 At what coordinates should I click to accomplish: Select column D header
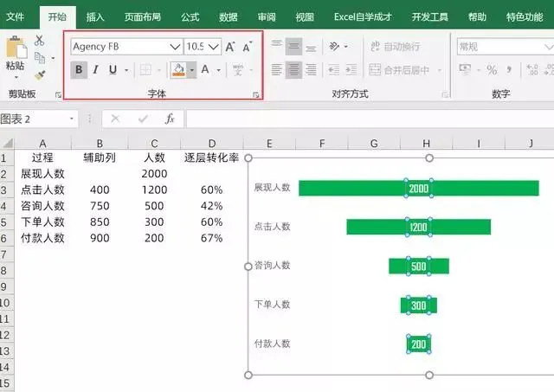pyautogui.click(x=211, y=143)
